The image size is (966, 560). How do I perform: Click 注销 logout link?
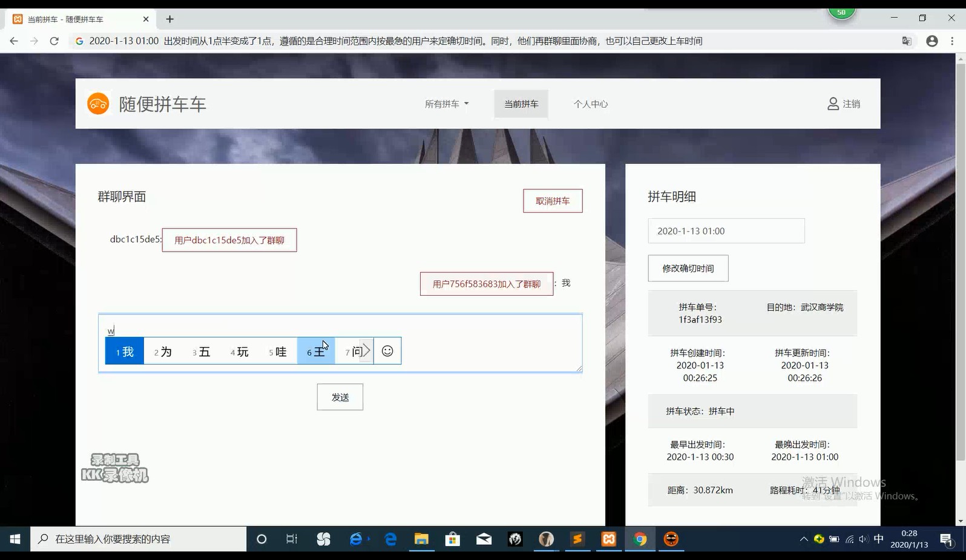coord(852,104)
